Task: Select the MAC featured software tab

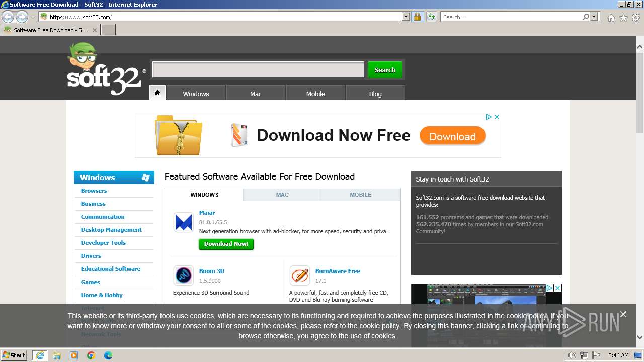Action: point(282,195)
